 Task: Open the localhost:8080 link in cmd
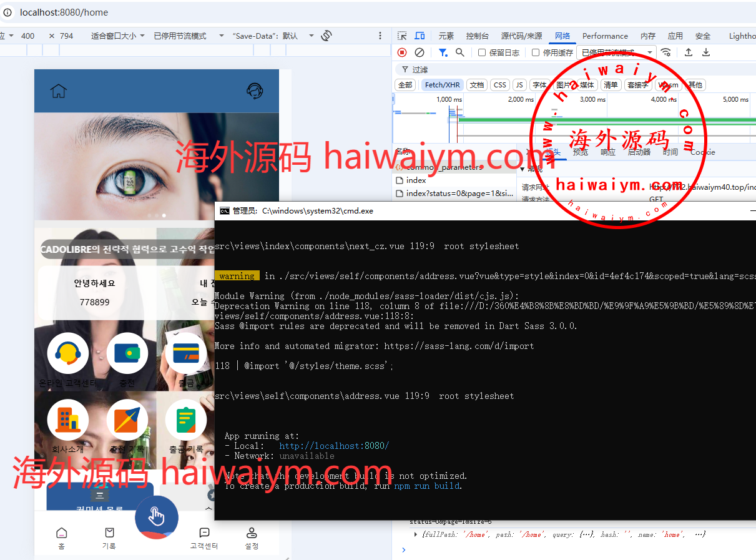click(x=334, y=446)
